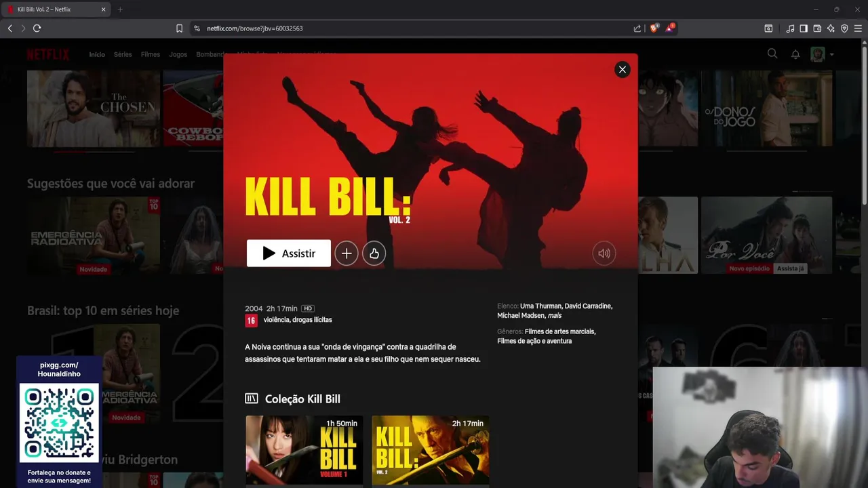Open tab search icon in toolbar
This screenshot has width=868, height=488.
768,28
